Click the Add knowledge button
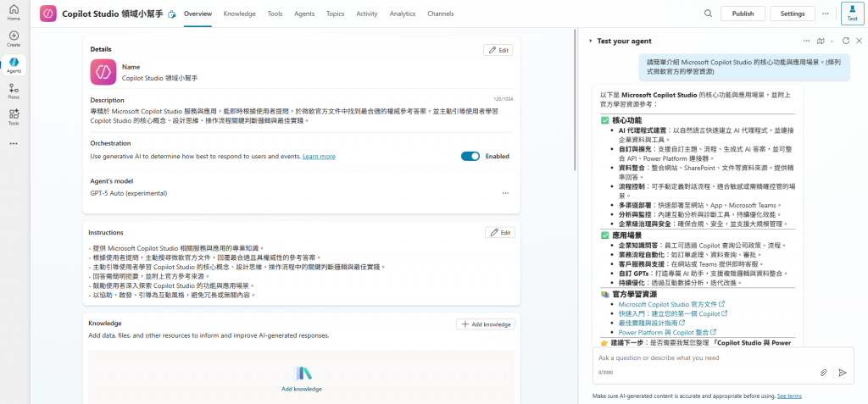This screenshot has height=404, width=868. click(486, 324)
